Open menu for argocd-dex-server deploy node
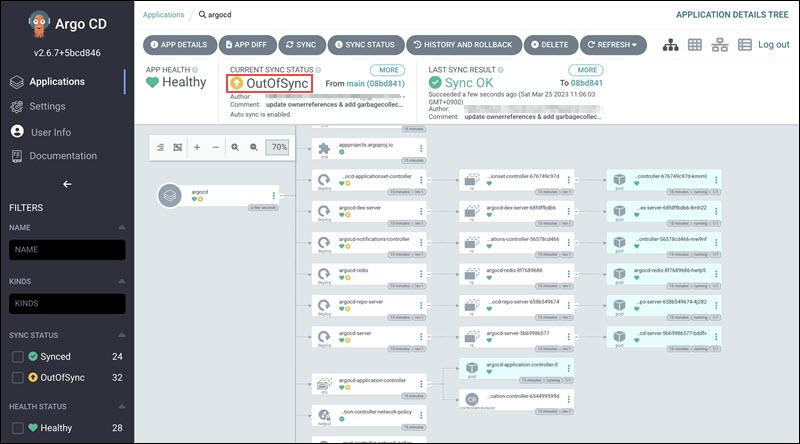The width and height of the screenshot is (800, 444). [x=421, y=211]
